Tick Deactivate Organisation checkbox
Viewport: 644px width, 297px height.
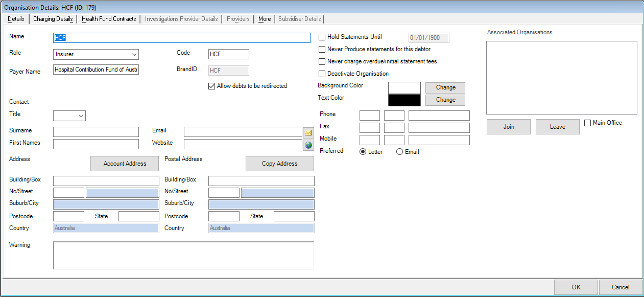point(322,74)
